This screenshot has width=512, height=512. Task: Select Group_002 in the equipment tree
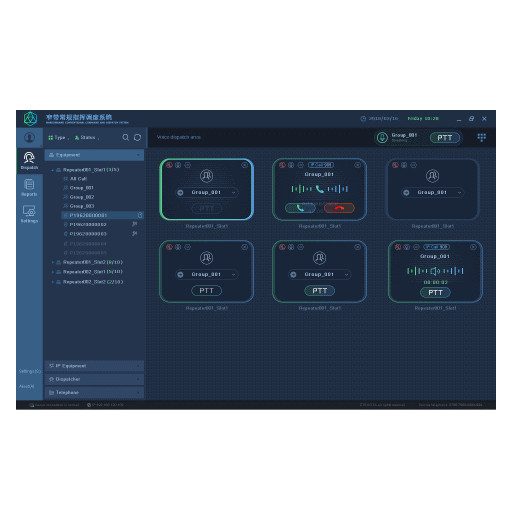pyautogui.click(x=82, y=197)
